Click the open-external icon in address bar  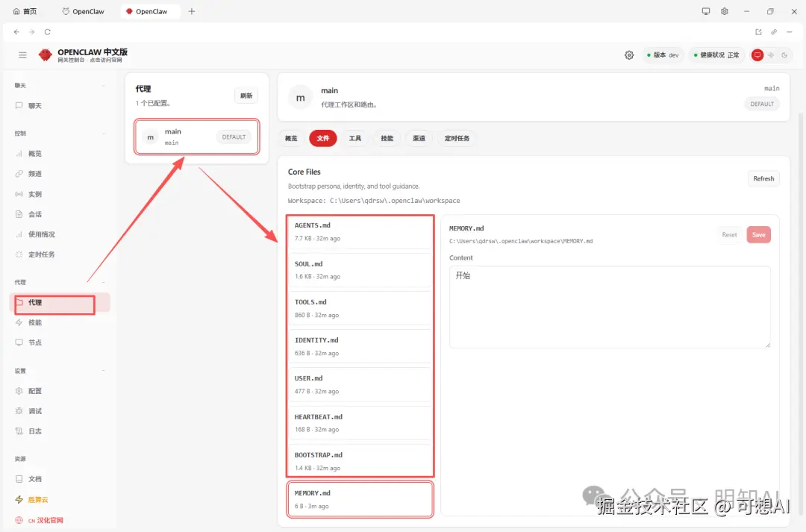(x=758, y=32)
